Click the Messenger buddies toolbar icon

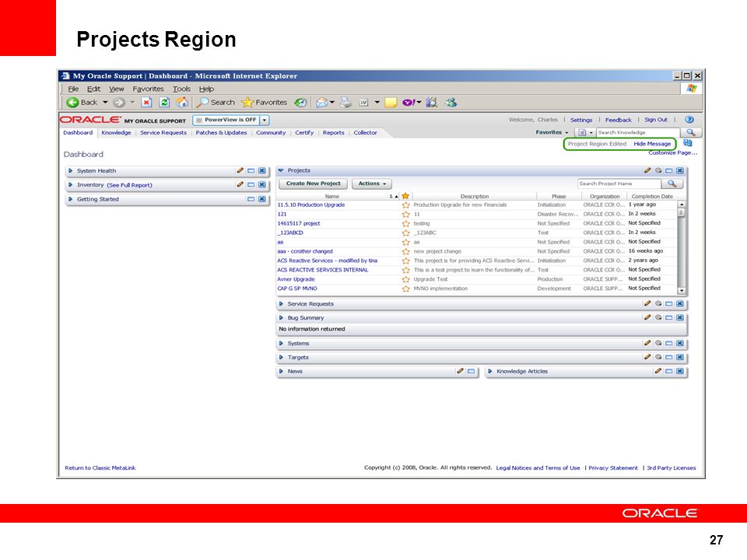pos(451,103)
